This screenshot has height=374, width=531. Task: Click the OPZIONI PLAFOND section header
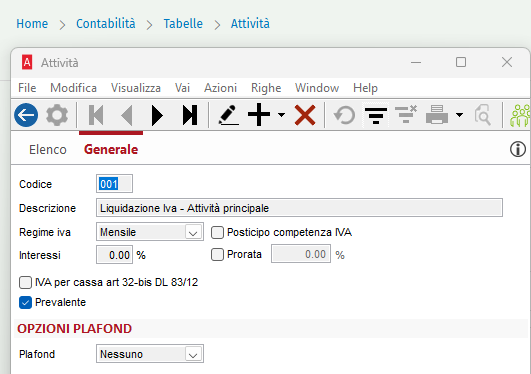pos(75,329)
